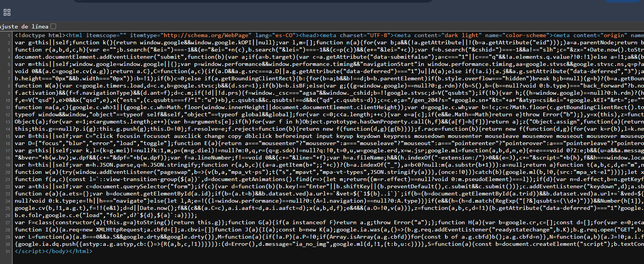Click line number 1 in the gutter
The width and height of the screenshot is (644, 264).
[9, 36]
